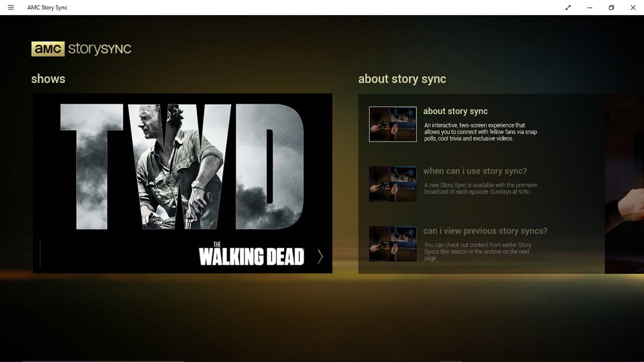Viewport: 644px width, 362px height.
Task: Close the AMC Story Sync window
Action: (633, 8)
